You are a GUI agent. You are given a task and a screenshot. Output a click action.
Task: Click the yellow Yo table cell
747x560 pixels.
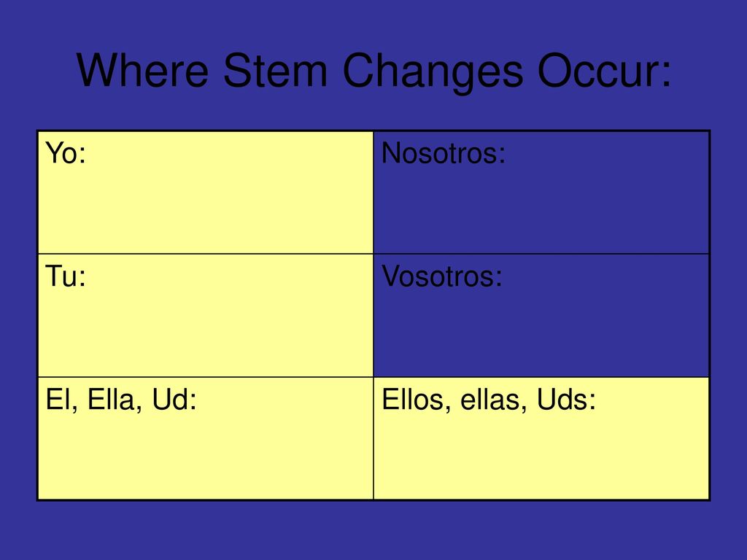point(205,192)
